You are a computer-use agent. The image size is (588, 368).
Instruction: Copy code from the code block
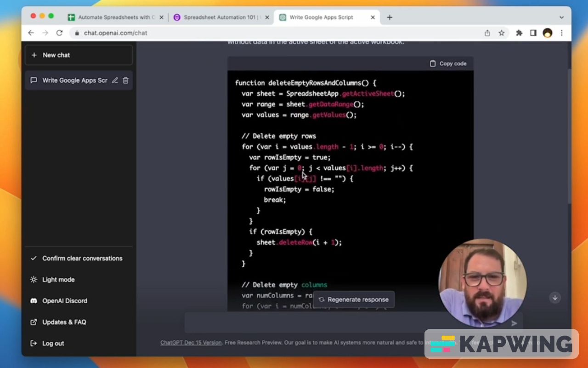point(448,63)
